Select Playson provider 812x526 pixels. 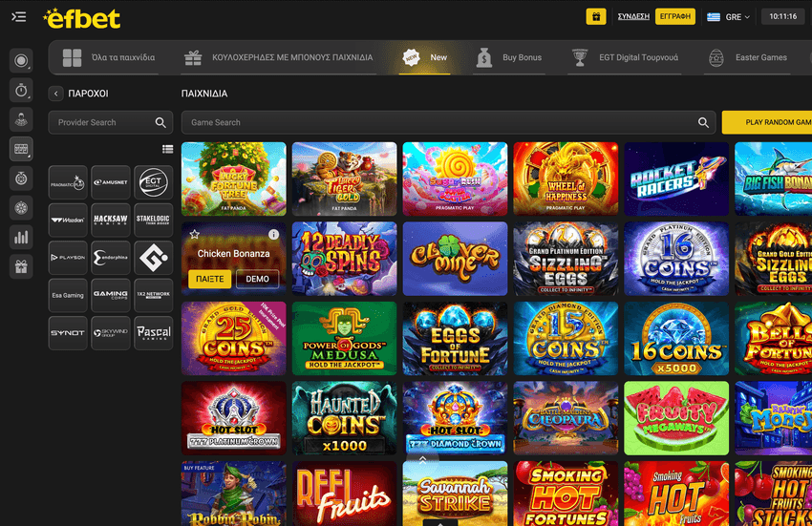(68, 258)
